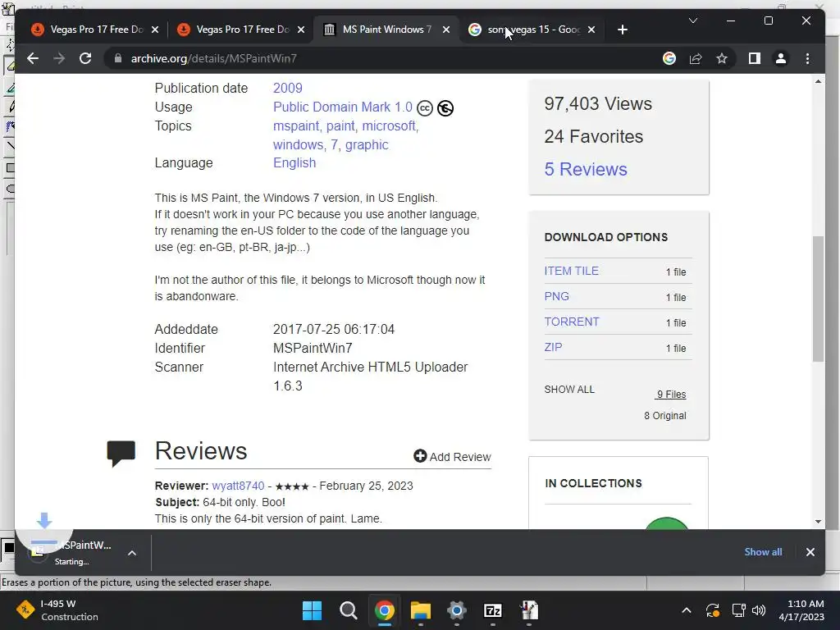Image resolution: width=840 pixels, height=630 pixels.
Task: Open the tab search dropdown
Action: pos(692,21)
